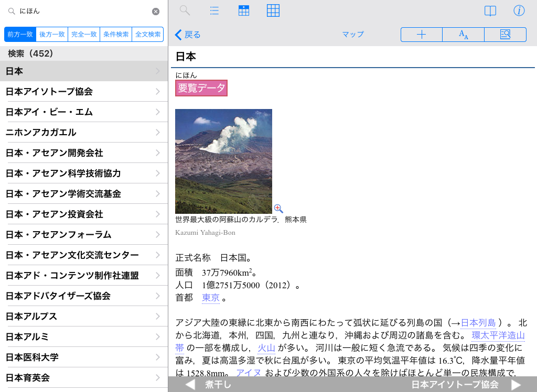Enlarge the Aso caldera photo with zoom icon
This screenshot has width=537, height=392.
pos(278,209)
